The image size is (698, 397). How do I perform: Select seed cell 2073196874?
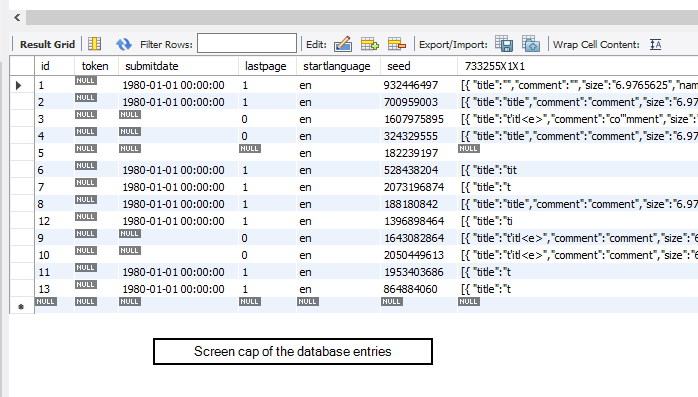418,187
